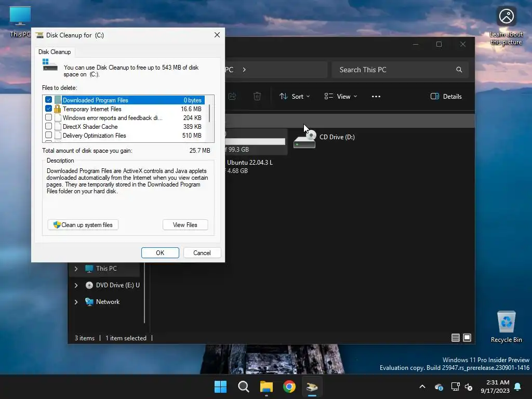Viewport: 532px width, 399px height.
Task: Maximize the File Explorer window
Action: tap(439, 44)
